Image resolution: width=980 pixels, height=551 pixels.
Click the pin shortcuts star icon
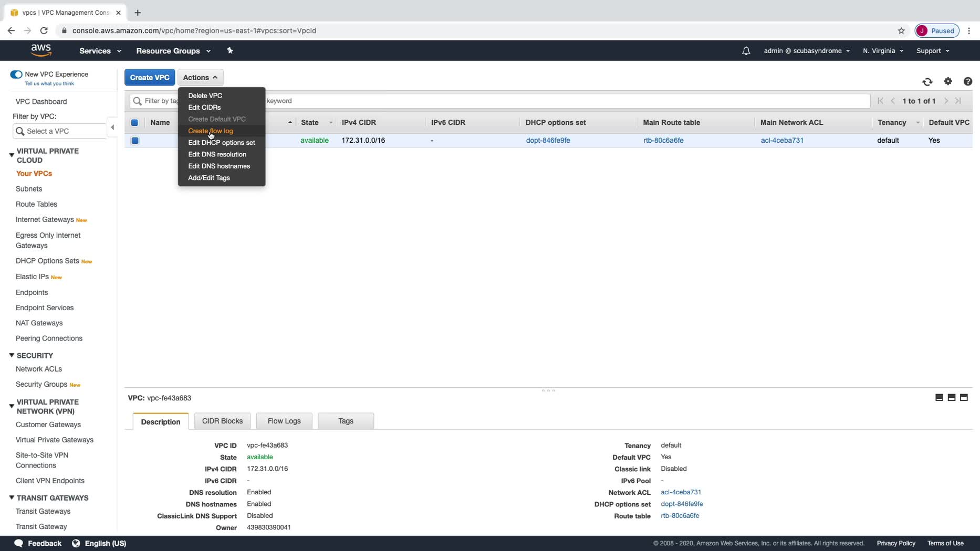tap(230, 50)
